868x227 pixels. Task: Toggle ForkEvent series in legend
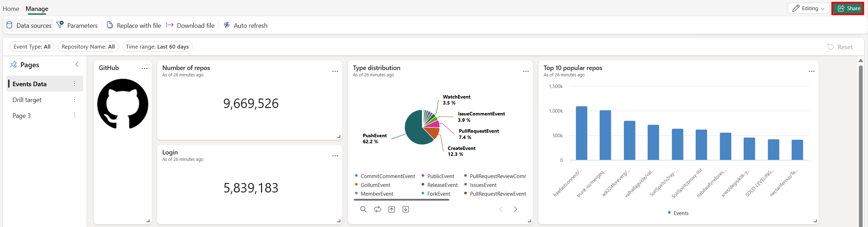pyautogui.click(x=438, y=194)
